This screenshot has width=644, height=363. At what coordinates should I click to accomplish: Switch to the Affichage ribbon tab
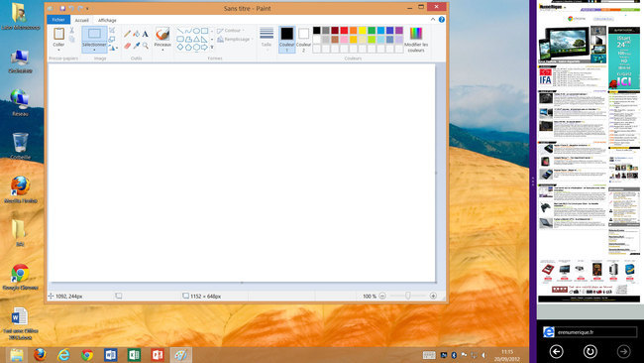click(107, 20)
